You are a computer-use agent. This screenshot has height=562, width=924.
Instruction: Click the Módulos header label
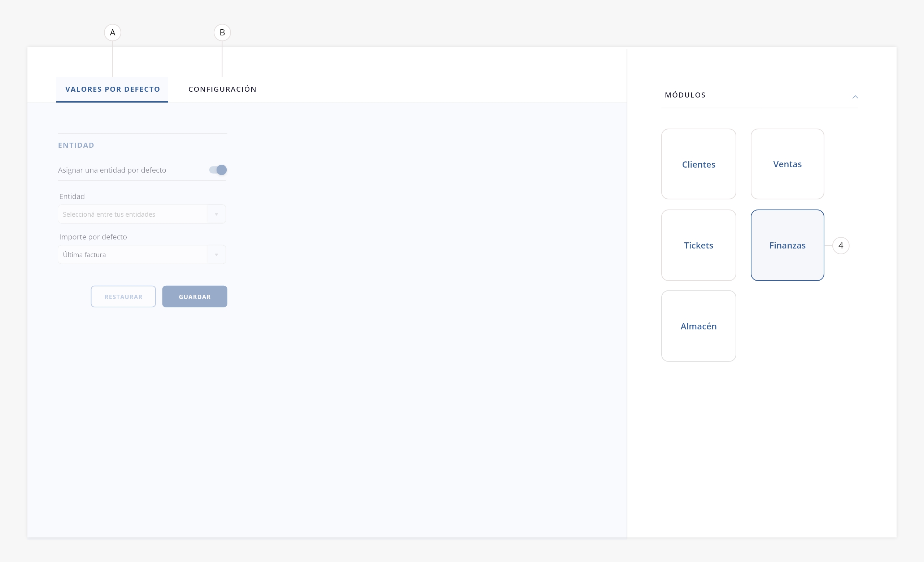tap(685, 95)
